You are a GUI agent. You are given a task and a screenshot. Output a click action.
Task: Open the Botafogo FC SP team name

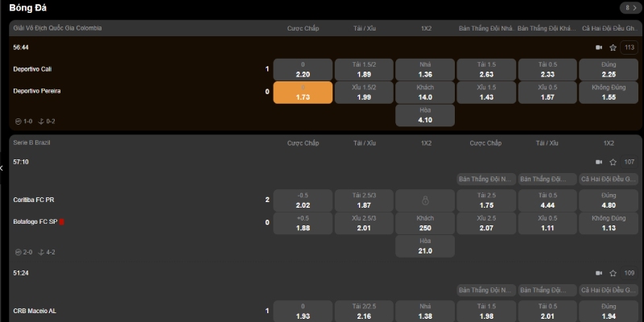click(x=35, y=221)
